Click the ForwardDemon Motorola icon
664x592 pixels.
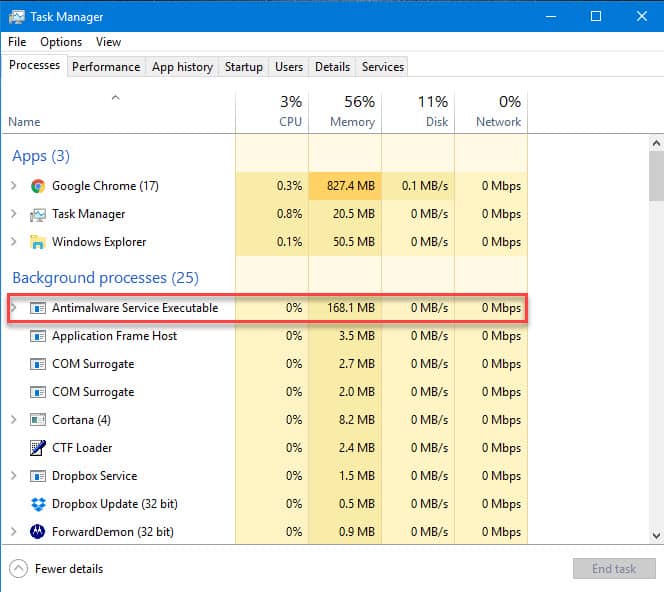pyautogui.click(x=38, y=531)
